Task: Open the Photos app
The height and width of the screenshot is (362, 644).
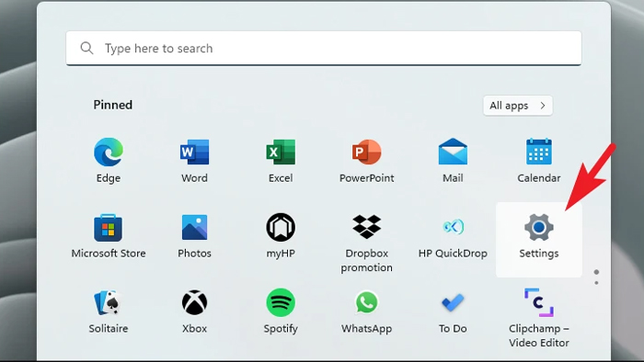Action: pyautogui.click(x=194, y=236)
